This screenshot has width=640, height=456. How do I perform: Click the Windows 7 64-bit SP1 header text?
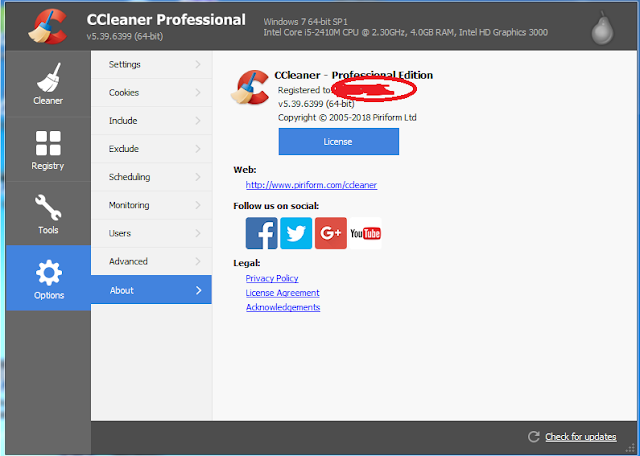tap(305, 22)
